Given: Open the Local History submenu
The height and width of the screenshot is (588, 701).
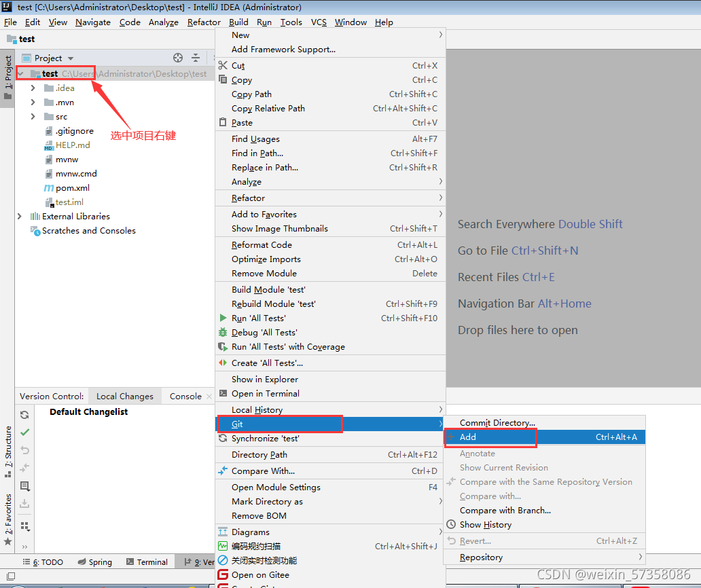Looking at the screenshot, I should [330, 409].
